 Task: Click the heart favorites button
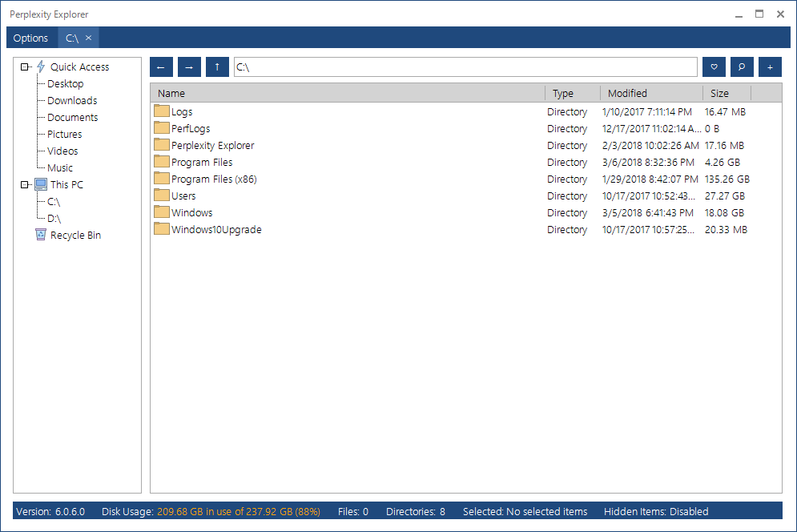pos(714,67)
